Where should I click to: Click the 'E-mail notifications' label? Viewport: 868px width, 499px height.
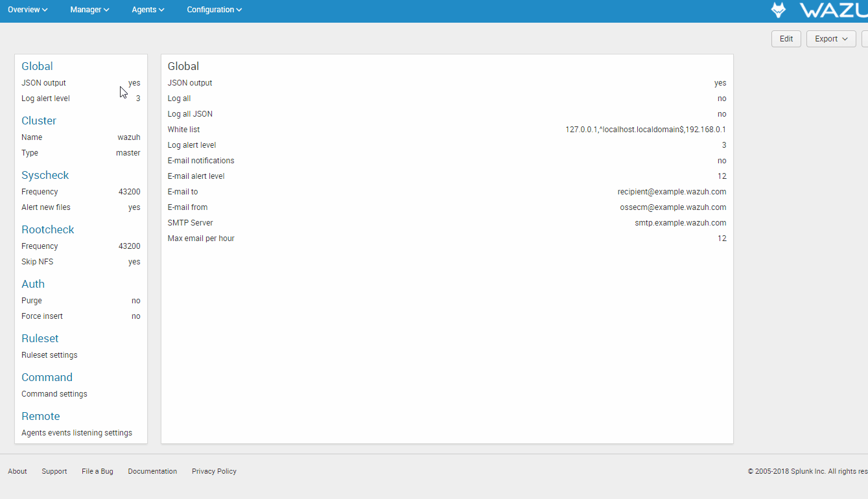(x=201, y=161)
